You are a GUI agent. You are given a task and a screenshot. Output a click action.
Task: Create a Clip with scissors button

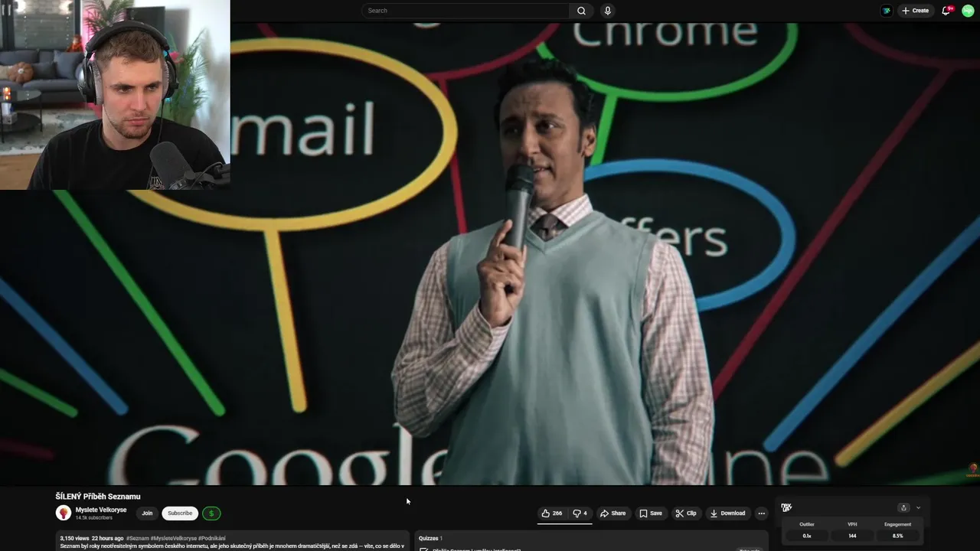(x=686, y=514)
